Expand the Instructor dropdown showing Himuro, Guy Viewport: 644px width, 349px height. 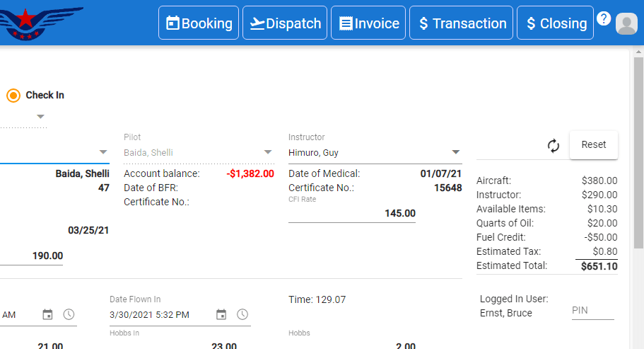(455, 152)
